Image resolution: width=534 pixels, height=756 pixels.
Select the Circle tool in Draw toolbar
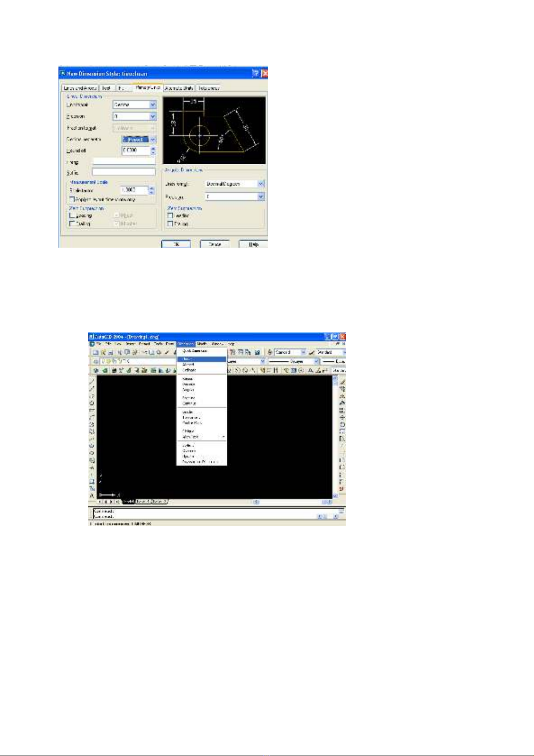[x=92, y=403]
